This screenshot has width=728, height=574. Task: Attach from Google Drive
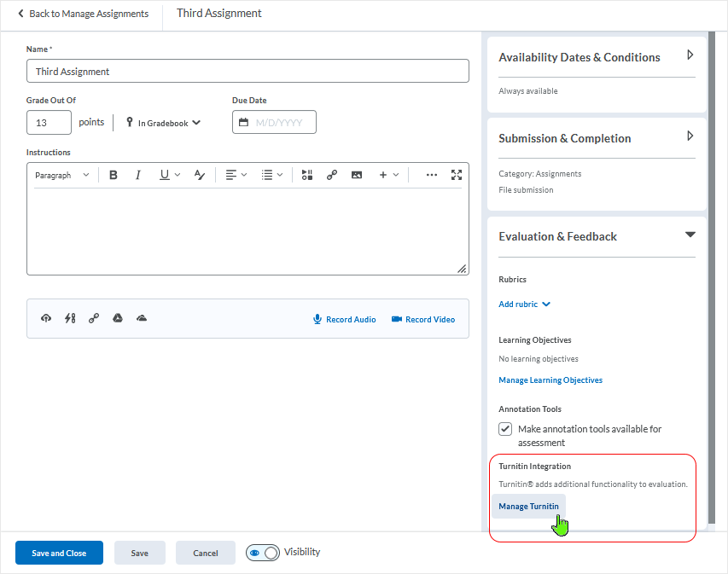(x=118, y=318)
